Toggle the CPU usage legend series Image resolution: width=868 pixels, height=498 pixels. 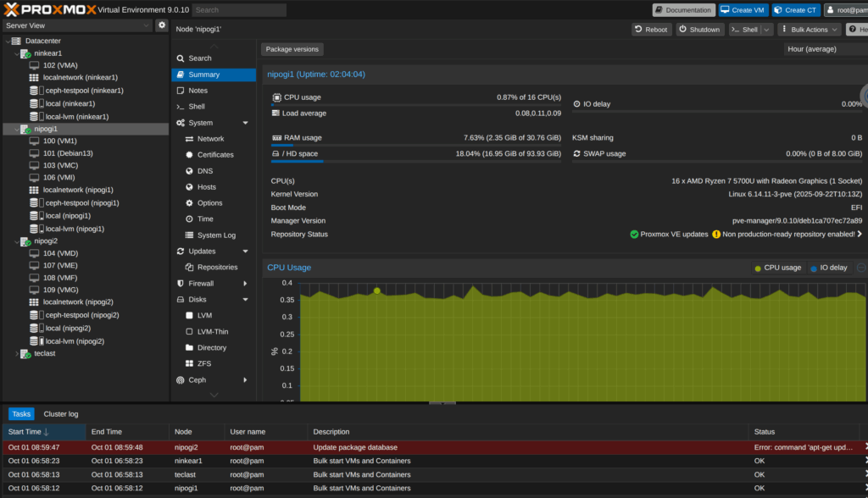[x=777, y=268]
